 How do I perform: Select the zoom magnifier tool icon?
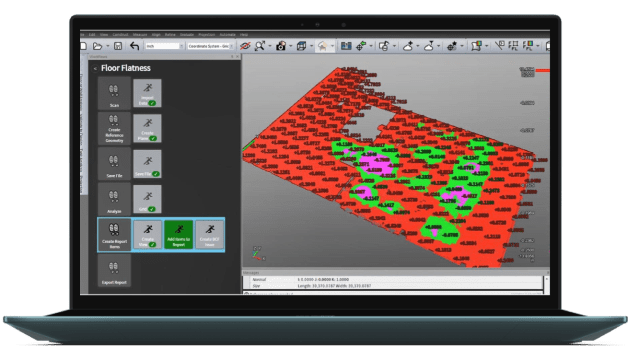tap(260, 46)
